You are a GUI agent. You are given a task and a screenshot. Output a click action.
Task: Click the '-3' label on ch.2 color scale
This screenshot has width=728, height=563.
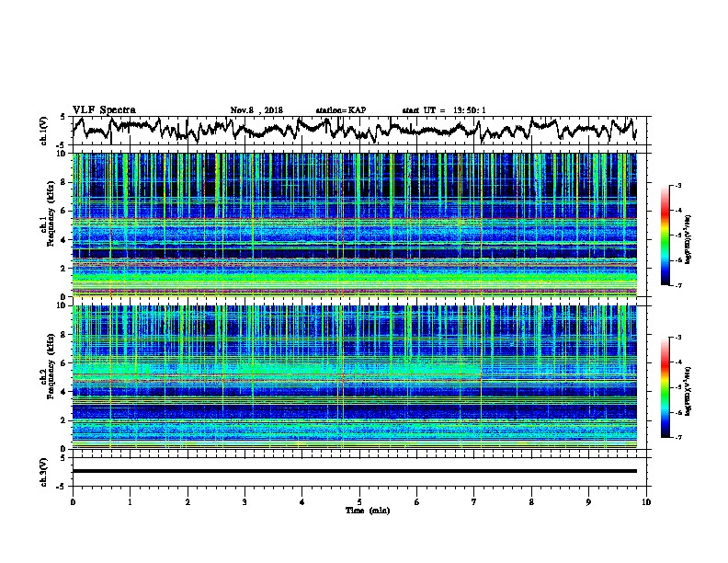[x=678, y=338]
